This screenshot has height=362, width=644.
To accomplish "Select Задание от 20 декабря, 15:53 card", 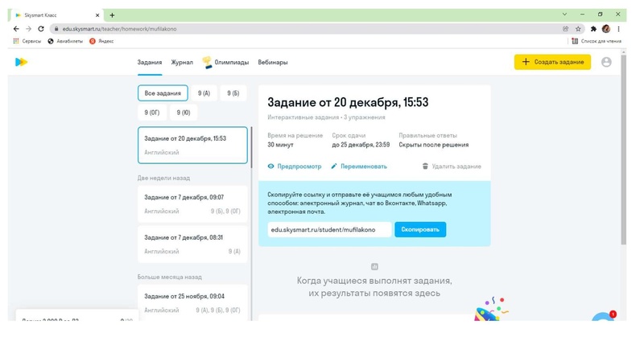I will tap(192, 146).
